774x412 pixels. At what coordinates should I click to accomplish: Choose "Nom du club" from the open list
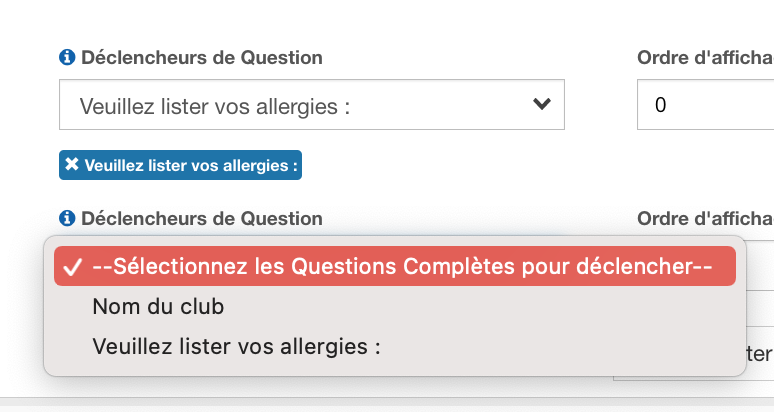tap(158, 306)
